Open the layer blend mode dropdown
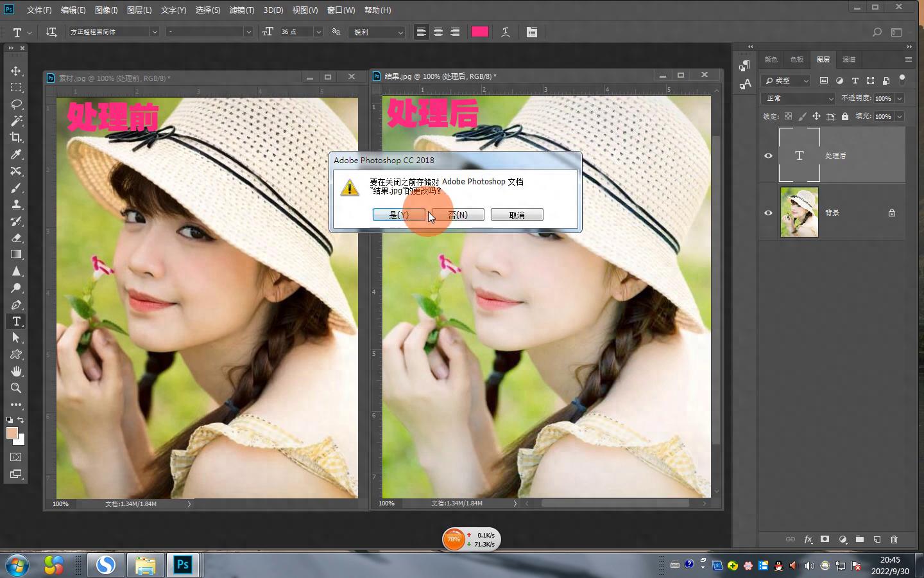This screenshot has height=578, width=924. [x=798, y=98]
